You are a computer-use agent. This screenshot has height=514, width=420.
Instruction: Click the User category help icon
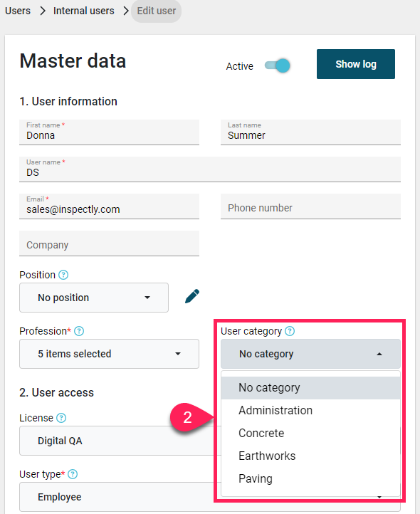(290, 331)
